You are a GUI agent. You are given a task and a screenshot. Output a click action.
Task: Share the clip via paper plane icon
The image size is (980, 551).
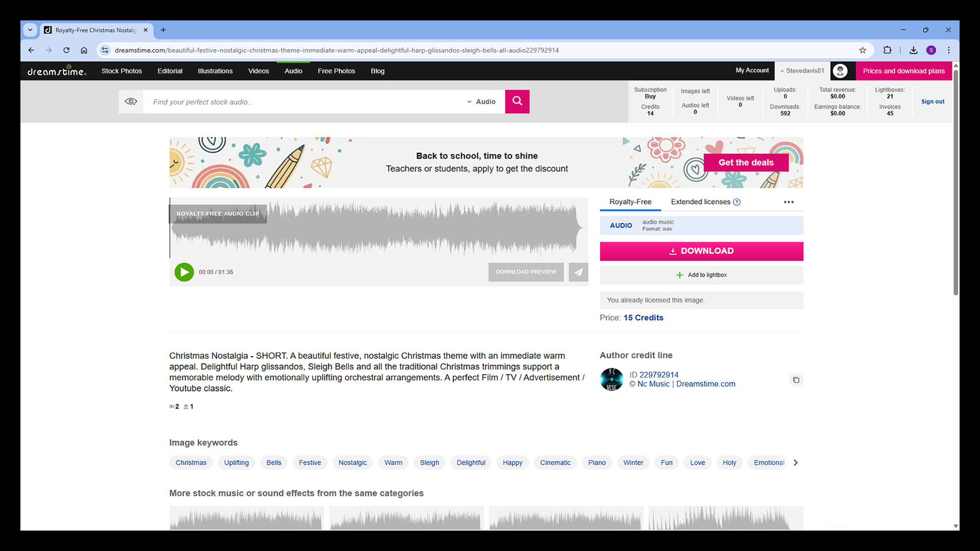pyautogui.click(x=578, y=272)
